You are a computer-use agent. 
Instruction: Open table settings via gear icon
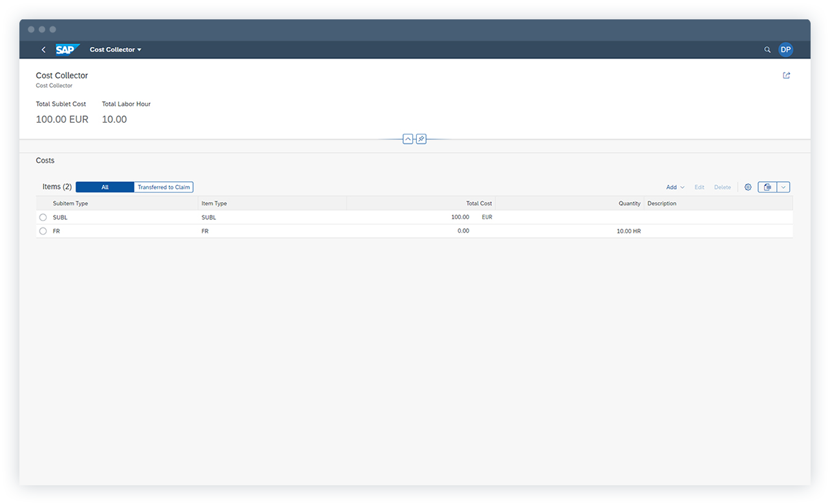[748, 187]
